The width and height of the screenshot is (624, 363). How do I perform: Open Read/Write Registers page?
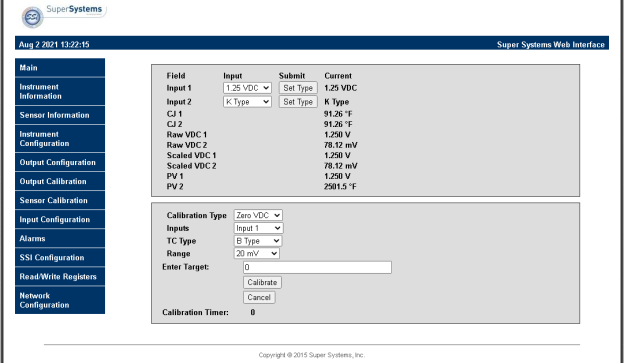60,277
